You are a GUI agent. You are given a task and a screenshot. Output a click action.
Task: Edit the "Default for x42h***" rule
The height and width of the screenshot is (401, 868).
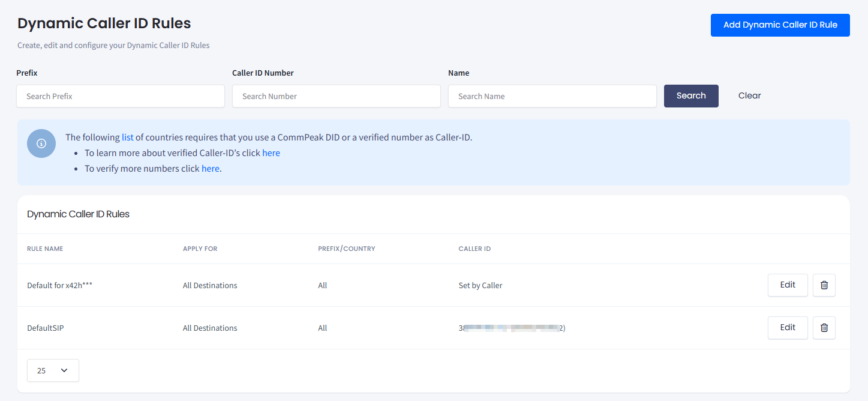(788, 285)
